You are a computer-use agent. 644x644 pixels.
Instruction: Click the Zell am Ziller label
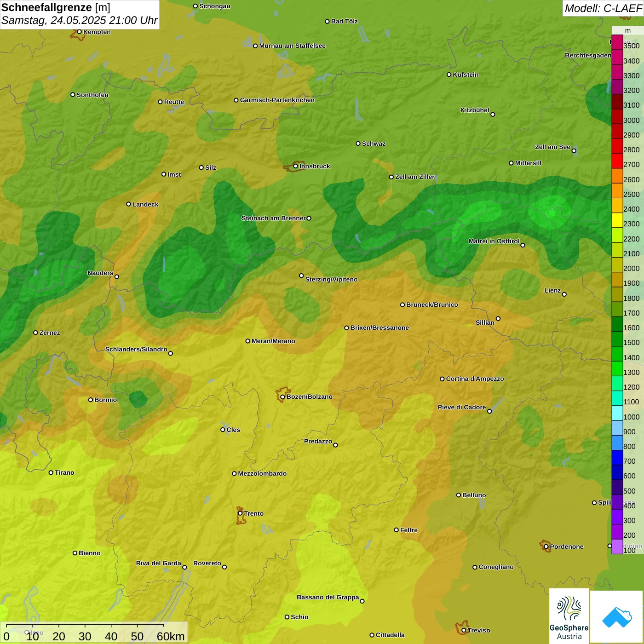point(415,177)
